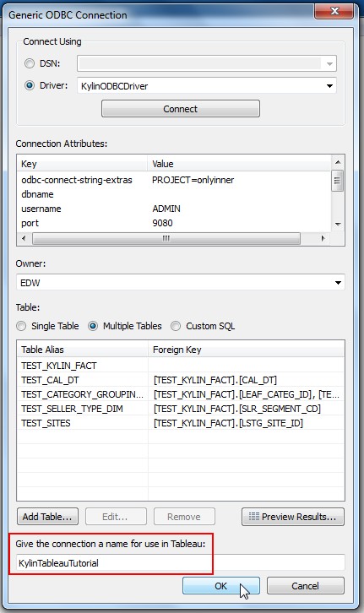Select the TEST_KYLIN_FACT table row

click(180, 366)
